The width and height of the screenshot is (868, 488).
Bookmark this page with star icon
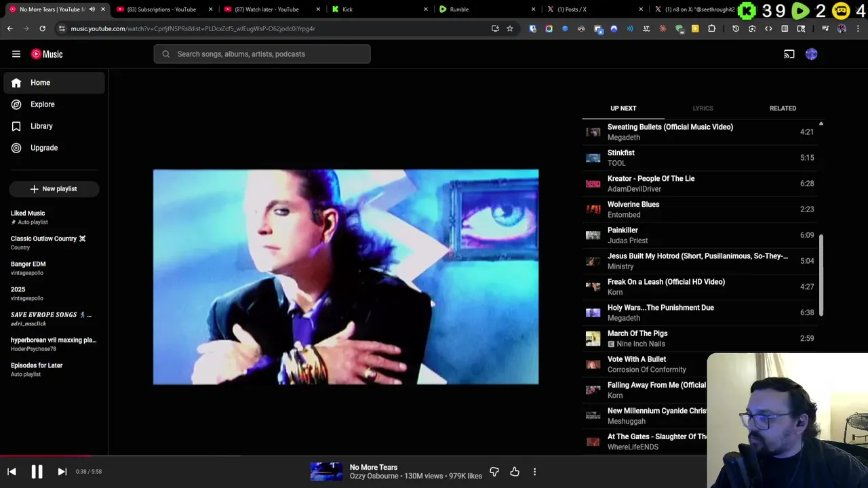510,28
